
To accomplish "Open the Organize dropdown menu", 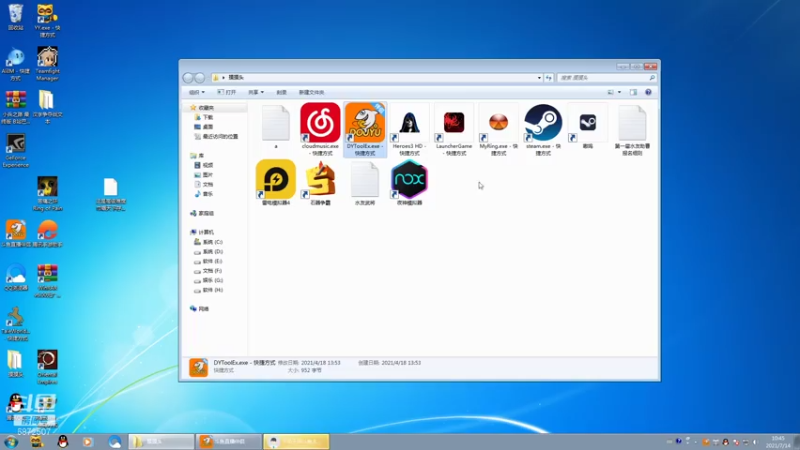I will (x=196, y=92).
